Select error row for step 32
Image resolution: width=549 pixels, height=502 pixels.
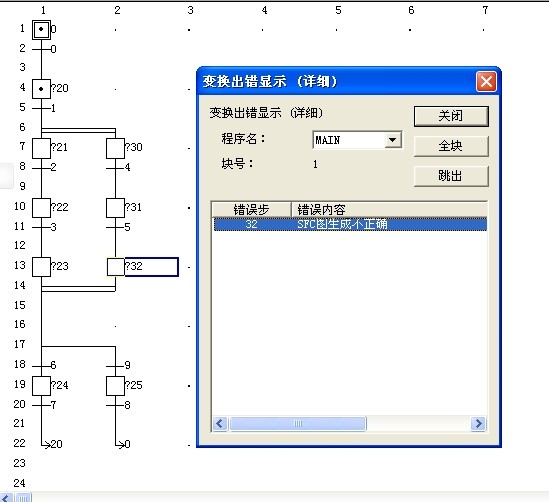pyautogui.click(x=350, y=224)
